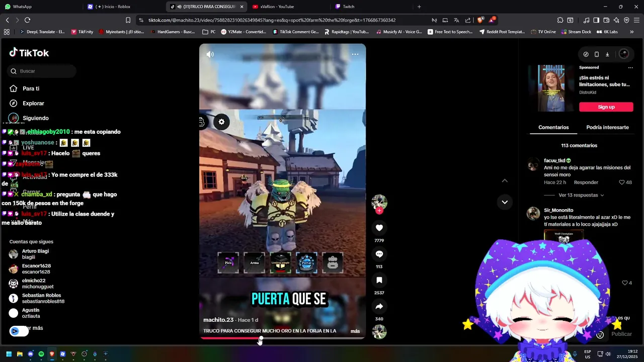This screenshot has width=644, height=362.
Task: Switch to the Podría interesarte tab
Action: pos(607,127)
